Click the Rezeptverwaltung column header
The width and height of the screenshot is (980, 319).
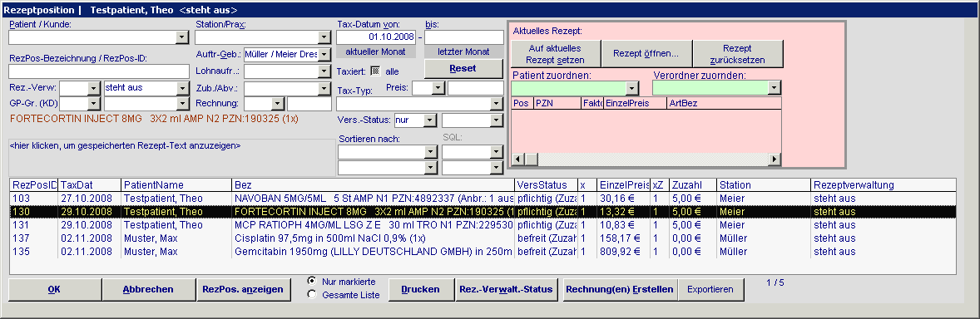[x=883, y=184]
